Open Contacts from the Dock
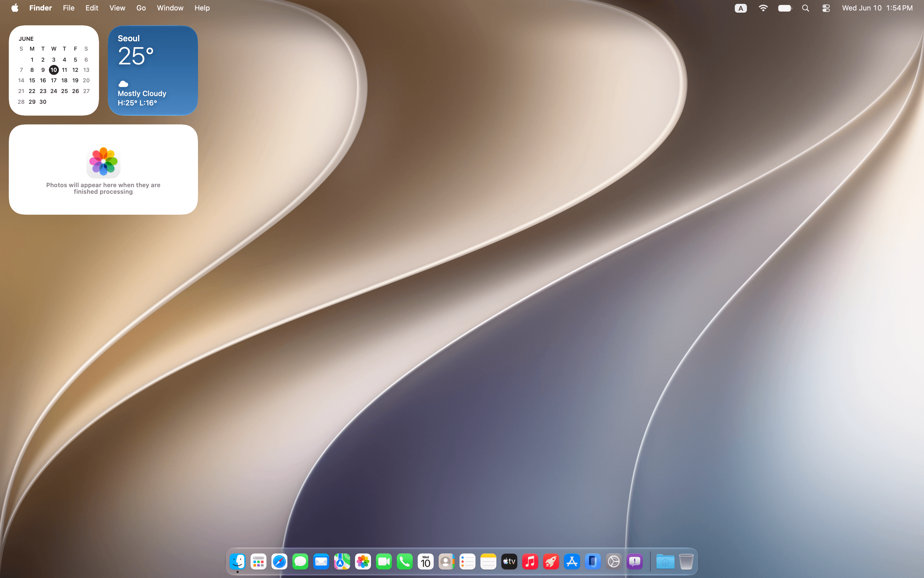 446,561
